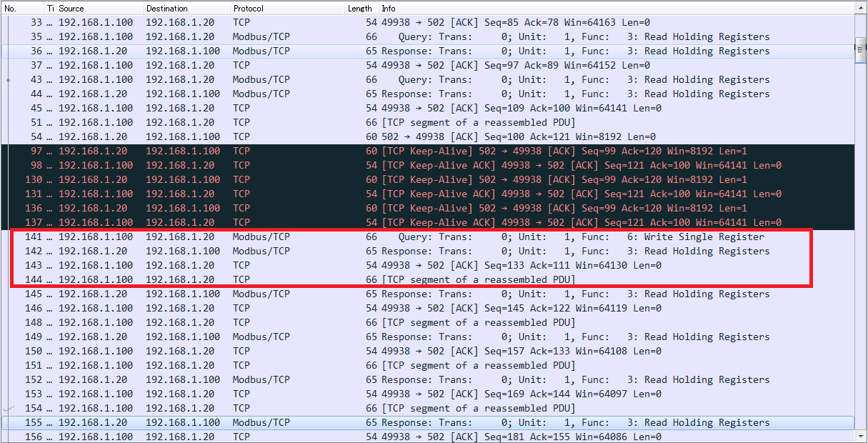
Task: Select packet 148 reassembled PDU segment
Action: point(427,322)
